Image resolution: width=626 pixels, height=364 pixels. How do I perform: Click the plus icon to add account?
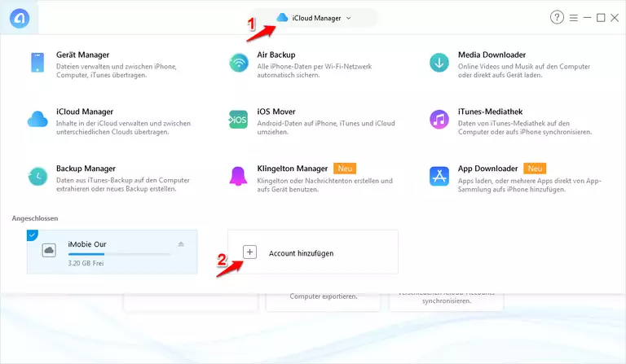[x=250, y=252]
